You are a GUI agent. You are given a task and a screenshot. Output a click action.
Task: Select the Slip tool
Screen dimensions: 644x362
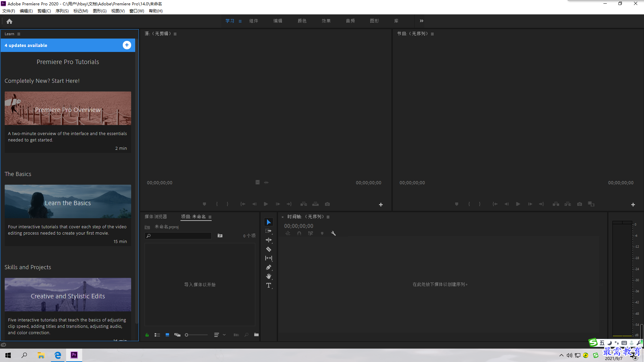coord(269,258)
